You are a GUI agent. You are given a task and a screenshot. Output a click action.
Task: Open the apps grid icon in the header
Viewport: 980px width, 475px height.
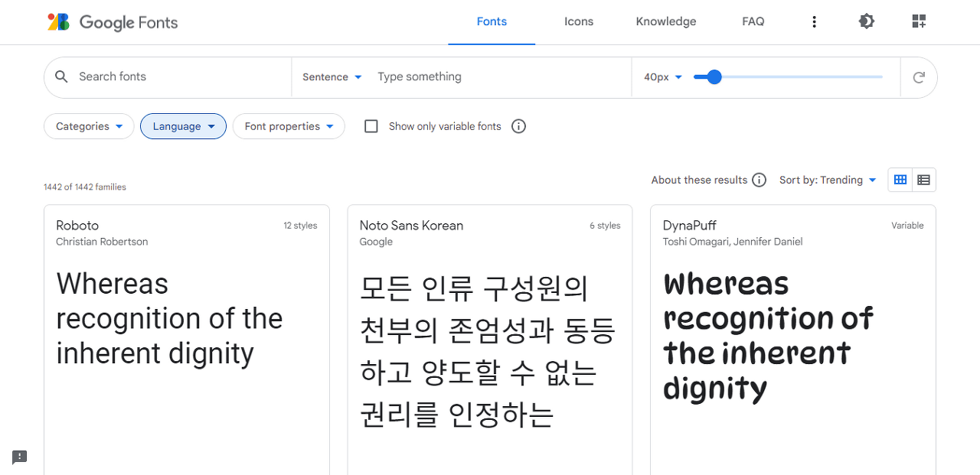[x=918, y=21]
